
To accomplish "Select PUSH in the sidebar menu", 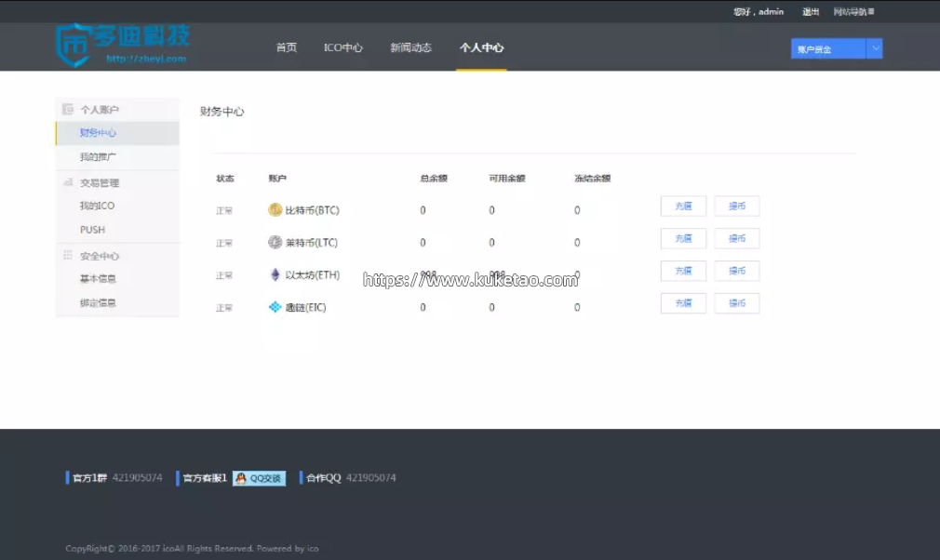I will coord(93,230).
